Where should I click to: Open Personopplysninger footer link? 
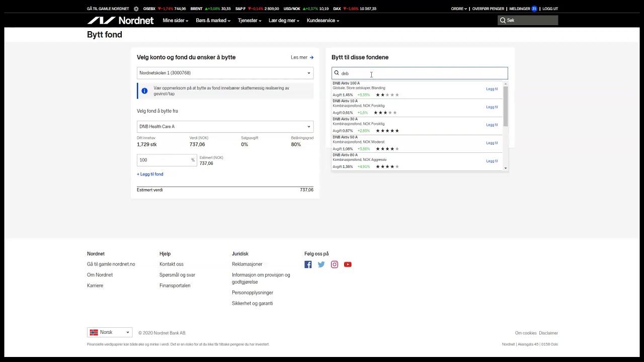tap(253, 293)
